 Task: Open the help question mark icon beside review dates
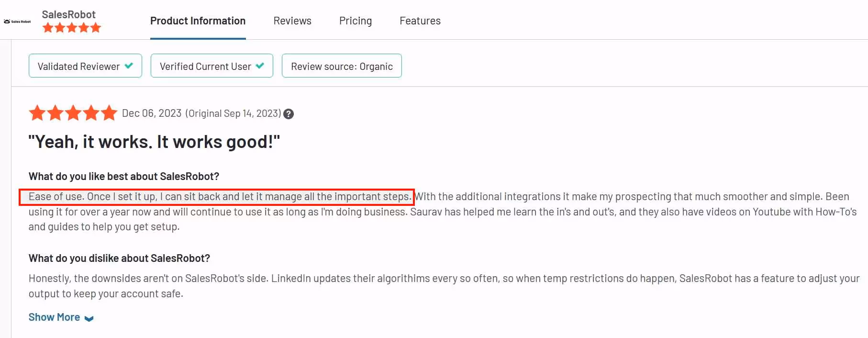coord(288,113)
